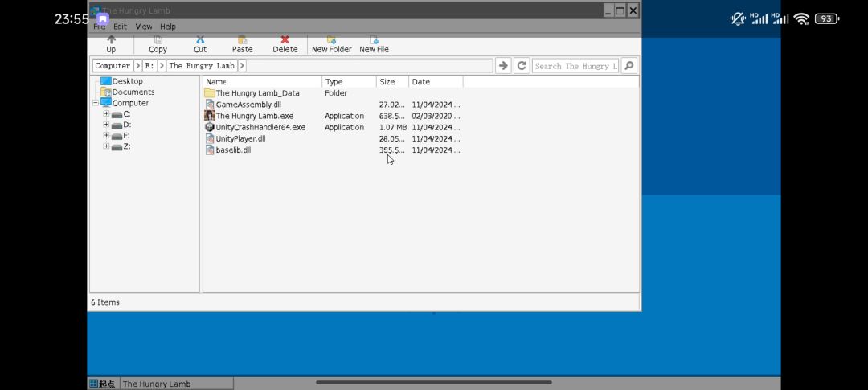
Task: Click the UnityPlayer.dll file name
Action: coord(241,138)
